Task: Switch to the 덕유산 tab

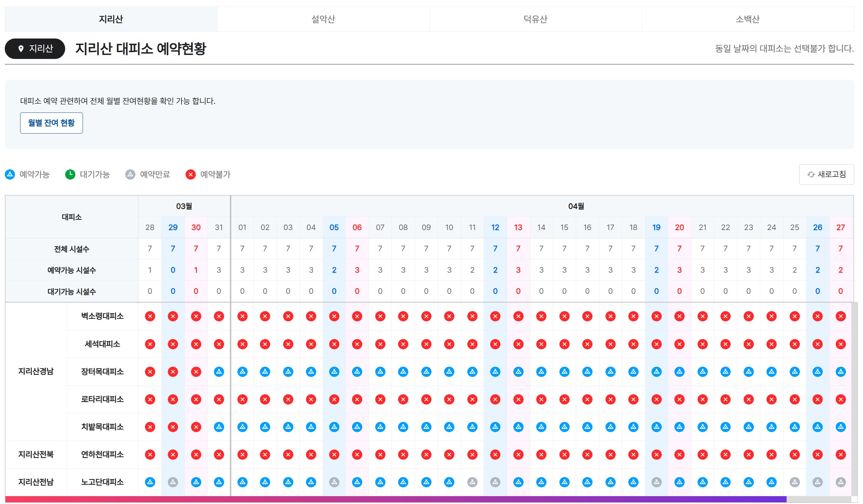Action: [536, 19]
